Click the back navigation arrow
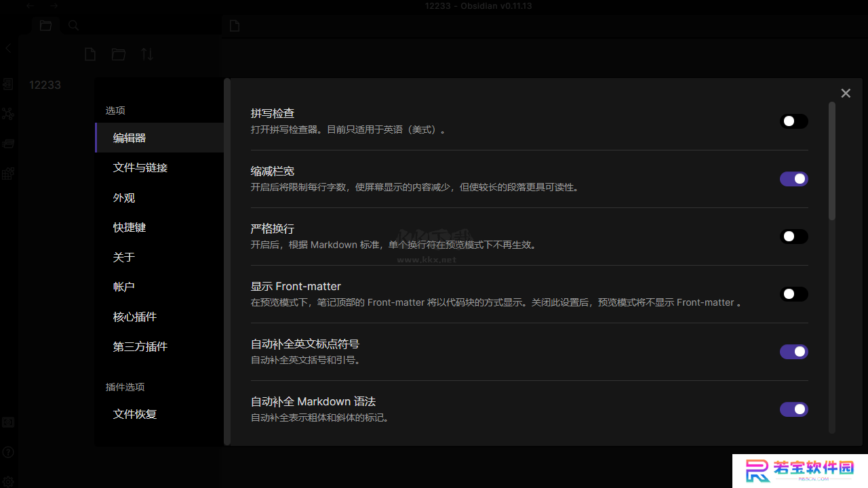Viewport: 868px width, 488px height. pos(31,5)
